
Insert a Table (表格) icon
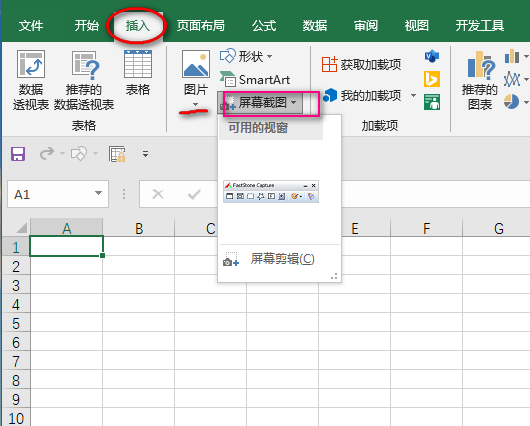[x=138, y=64]
